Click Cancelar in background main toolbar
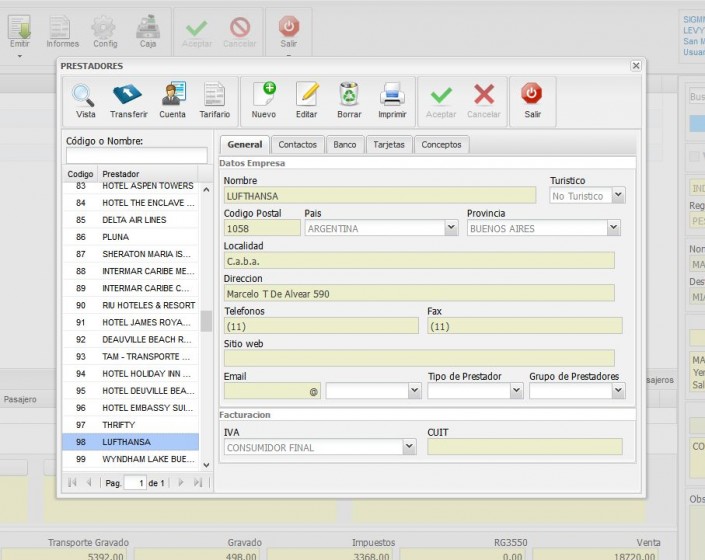 240,33
